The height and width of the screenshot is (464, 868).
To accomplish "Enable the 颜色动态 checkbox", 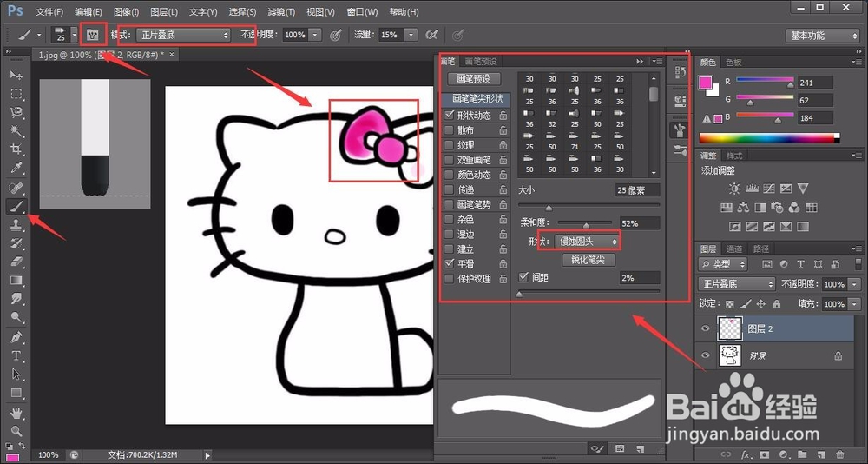I will click(x=449, y=175).
